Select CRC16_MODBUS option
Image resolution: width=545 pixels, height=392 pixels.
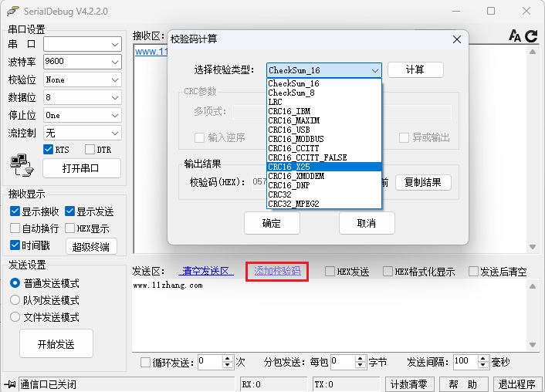pos(324,139)
